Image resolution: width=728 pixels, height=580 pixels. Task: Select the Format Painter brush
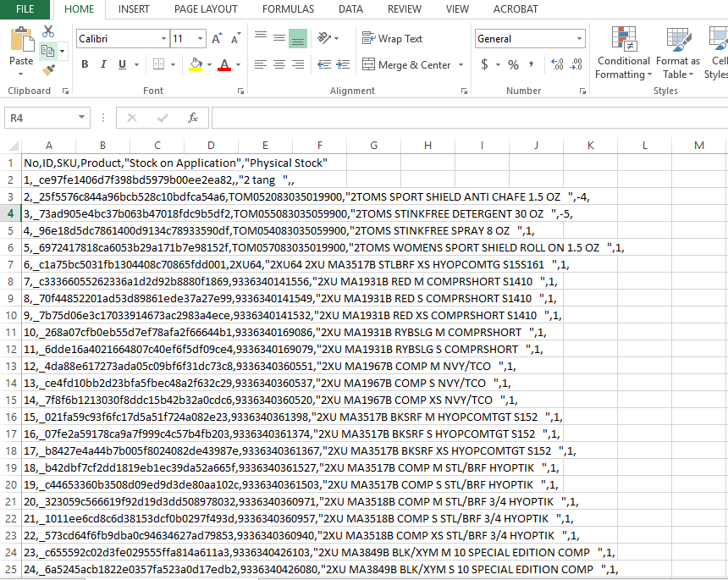point(48,70)
